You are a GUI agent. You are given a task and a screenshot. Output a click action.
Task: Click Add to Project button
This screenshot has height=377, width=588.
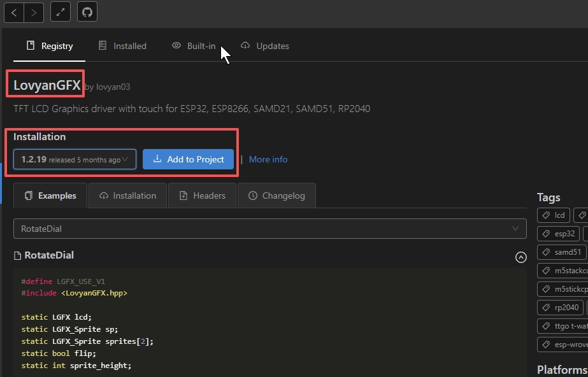click(x=189, y=159)
